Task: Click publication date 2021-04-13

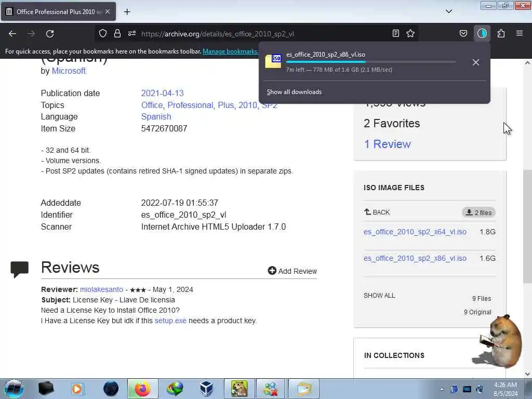Action: [x=162, y=94]
